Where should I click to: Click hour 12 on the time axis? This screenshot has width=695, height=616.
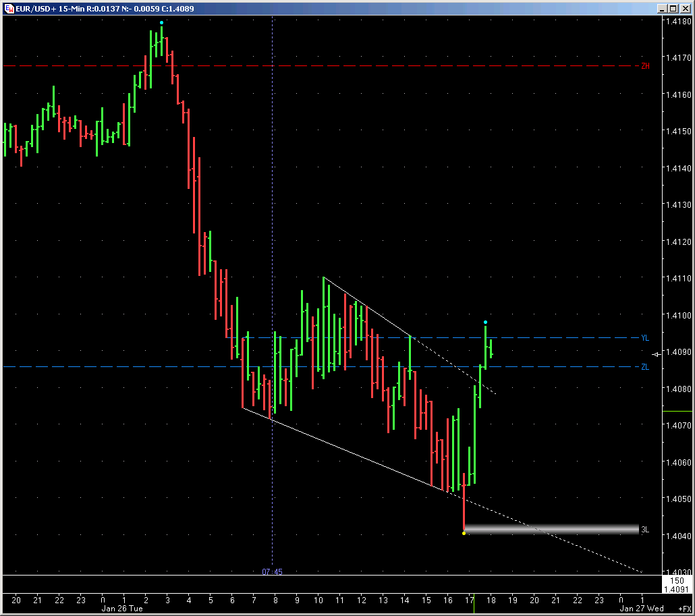point(362,600)
